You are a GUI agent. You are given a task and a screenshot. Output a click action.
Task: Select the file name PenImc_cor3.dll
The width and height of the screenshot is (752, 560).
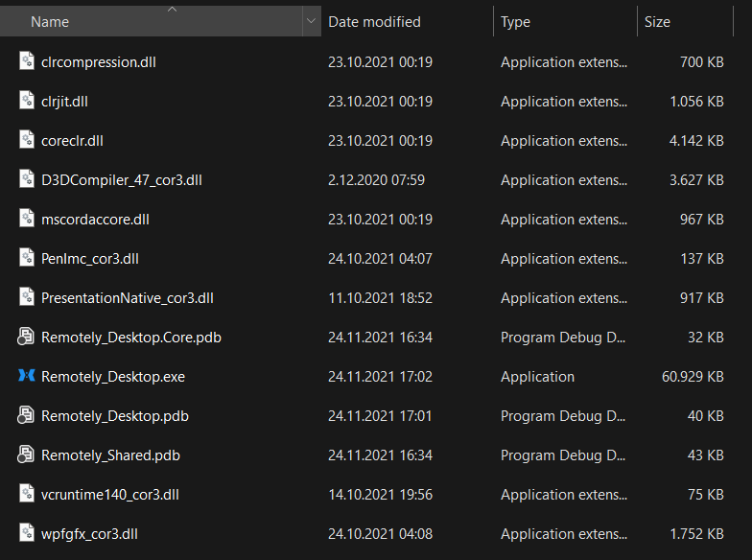coord(90,259)
